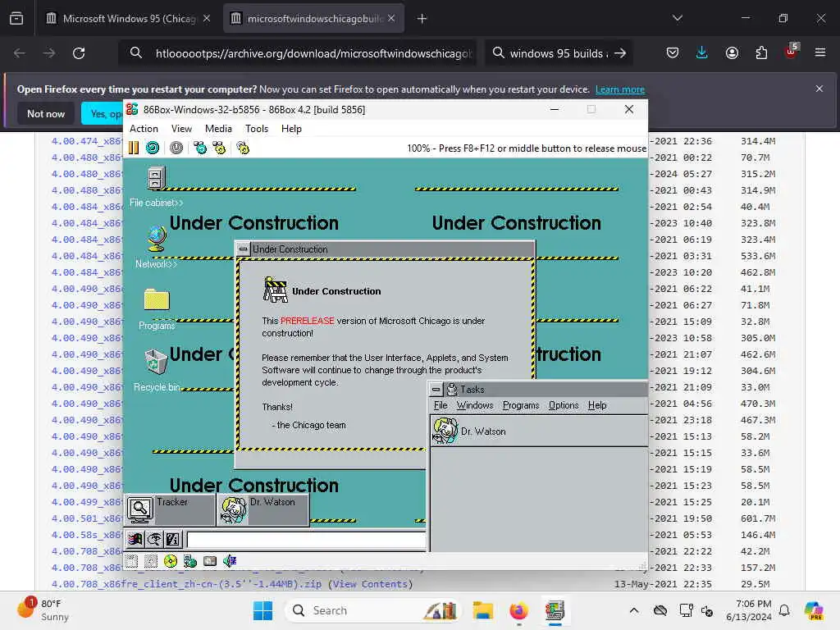Image resolution: width=840 pixels, height=630 pixels.
Task: Open the 80°F Sunny weather widget
Action: [43, 610]
